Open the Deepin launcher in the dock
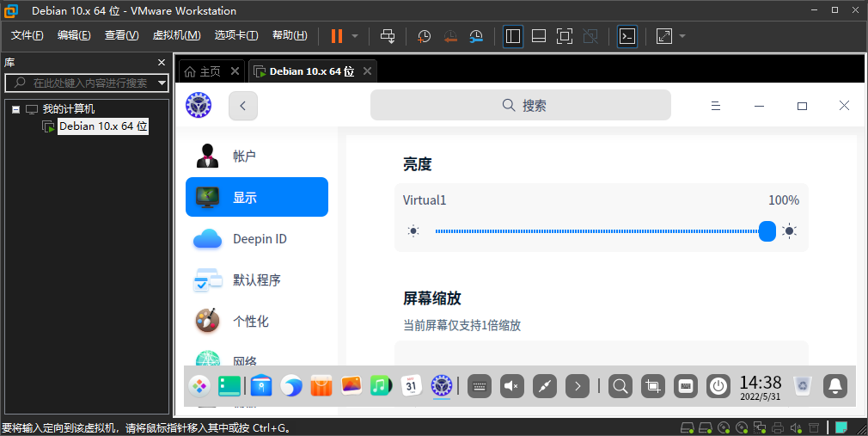868x436 pixels. tap(199, 385)
